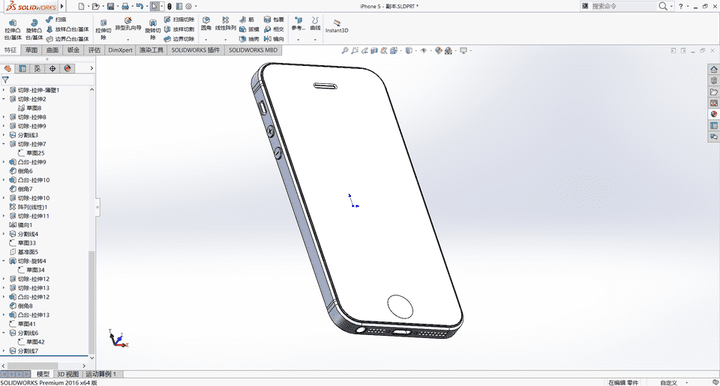This screenshot has height=386, width=720.
Task: Expand the 切除-拉伸-薄壁1 tree node
Action: click(4, 90)
